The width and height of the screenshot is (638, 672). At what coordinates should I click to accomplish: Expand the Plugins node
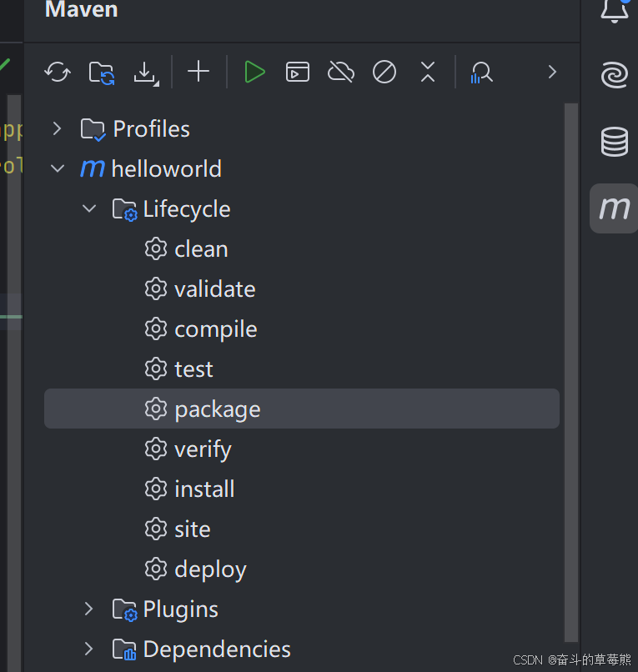coord(88,609)
